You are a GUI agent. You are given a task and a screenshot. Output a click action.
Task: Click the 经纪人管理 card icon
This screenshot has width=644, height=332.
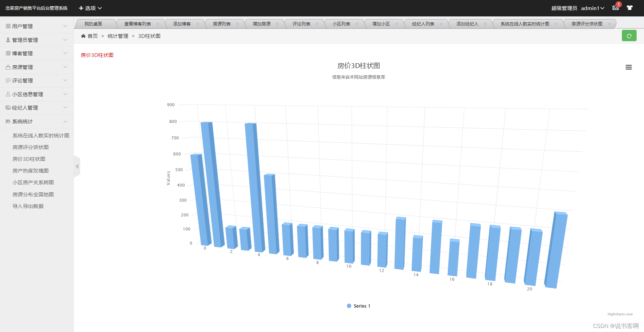tap(8, 108)
